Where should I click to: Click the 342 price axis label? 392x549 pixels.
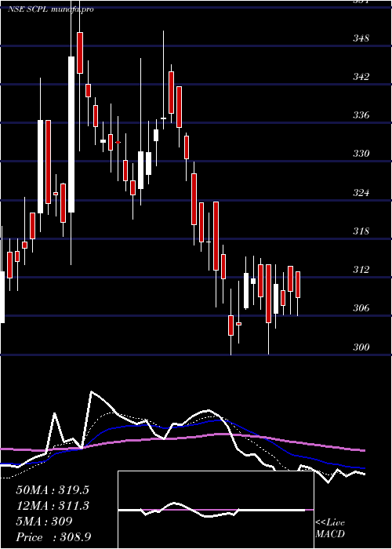[x=361, y=76]
